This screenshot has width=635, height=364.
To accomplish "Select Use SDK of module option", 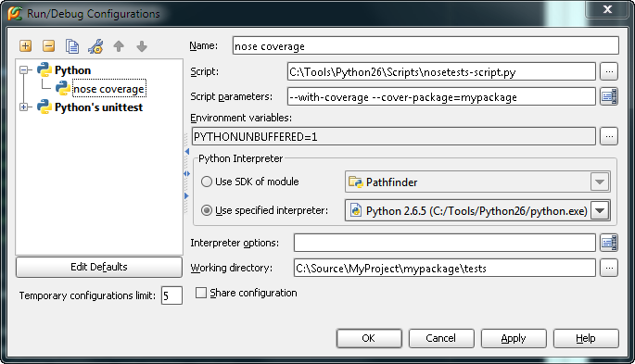I will (x=207, y=182).
